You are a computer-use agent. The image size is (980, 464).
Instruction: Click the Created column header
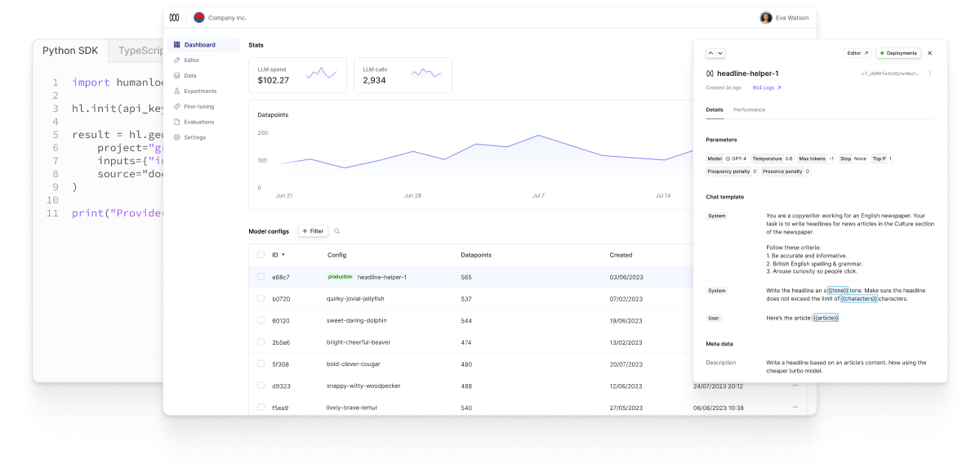(621, 255)
